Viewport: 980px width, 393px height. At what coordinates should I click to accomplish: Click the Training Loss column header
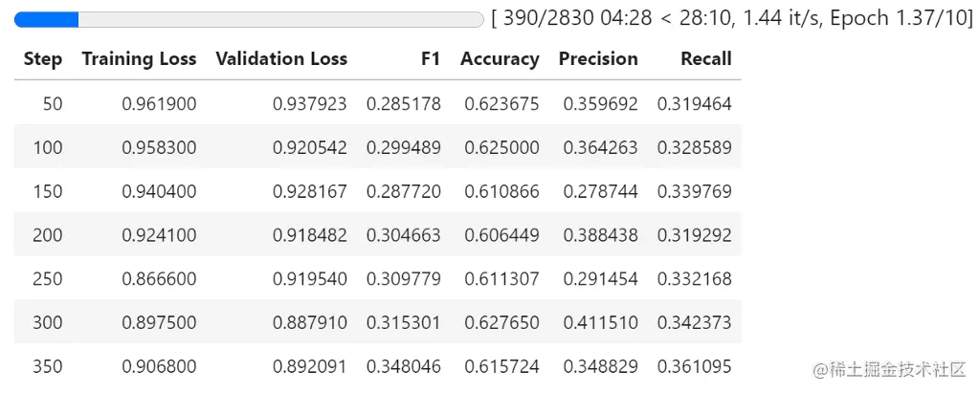(139, 59)
